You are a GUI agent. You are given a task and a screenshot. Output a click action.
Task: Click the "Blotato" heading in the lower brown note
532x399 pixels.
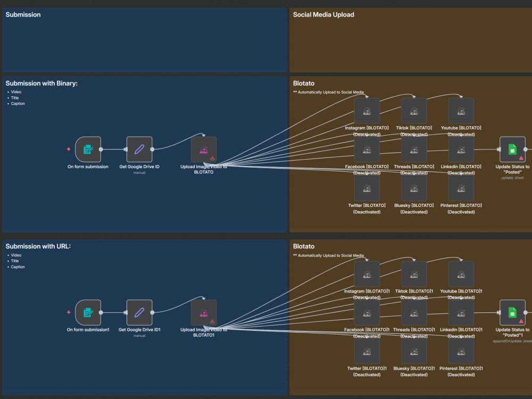pos(304,246)
